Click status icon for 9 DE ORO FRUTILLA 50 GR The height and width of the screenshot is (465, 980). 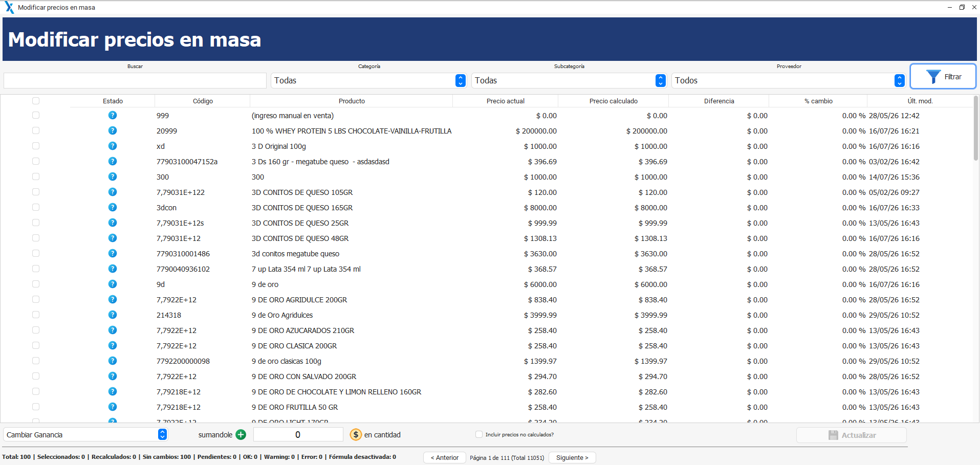[113, 407]
